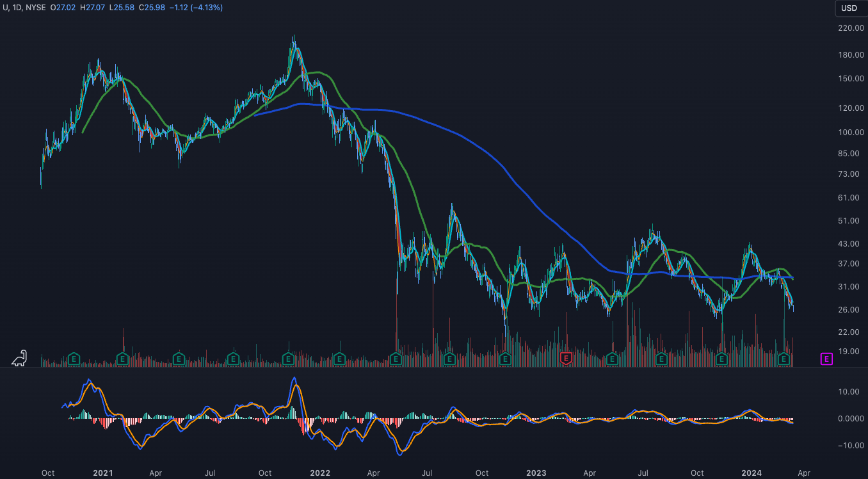
Task: Click the 220.00 price scale label
Action: click(849, 28)
